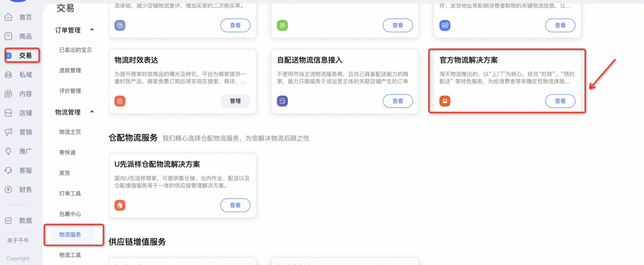This screenshot has height=265, width=644.
Task: Open 已卖出的宝贝 menu item
Action: 75,50
